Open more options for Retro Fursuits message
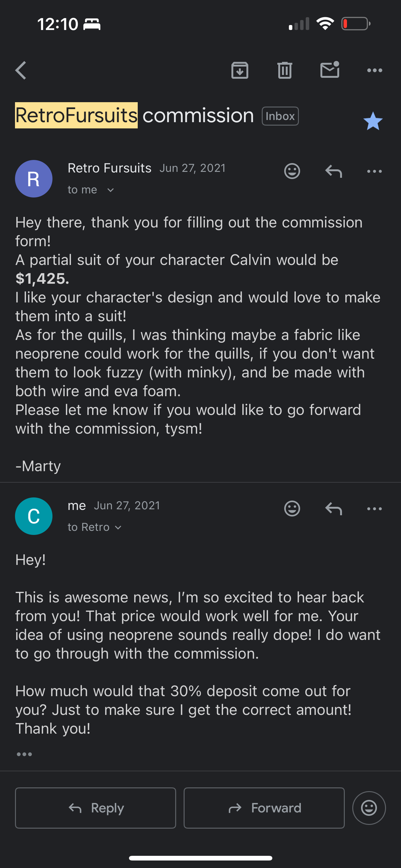401x868 pixels. (x=374, y=171)
